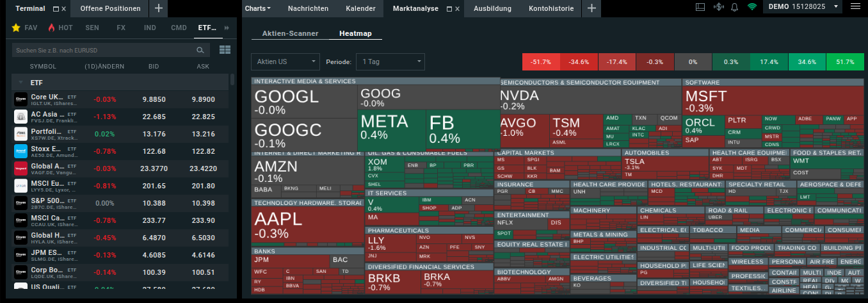Click the Corp Bo instrument logo
The image size is (868, 303).
pyautogui.click(x=20, y=272)
